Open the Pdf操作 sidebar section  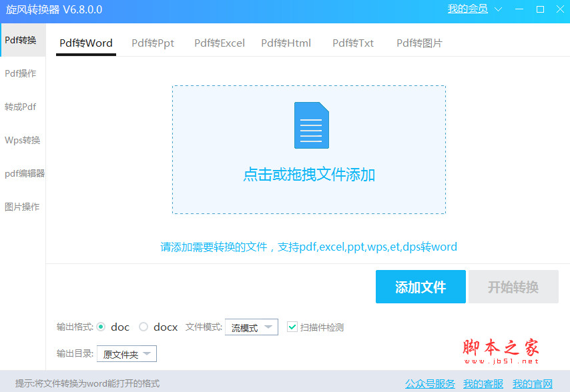pos(21,73)
